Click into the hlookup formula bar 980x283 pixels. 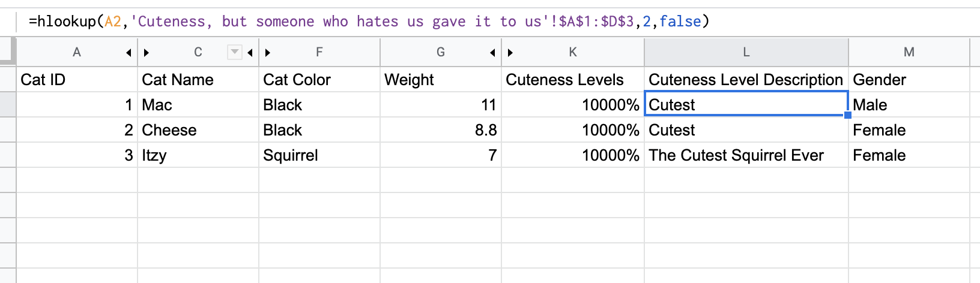pyautogui.click(x=498, y=22)
